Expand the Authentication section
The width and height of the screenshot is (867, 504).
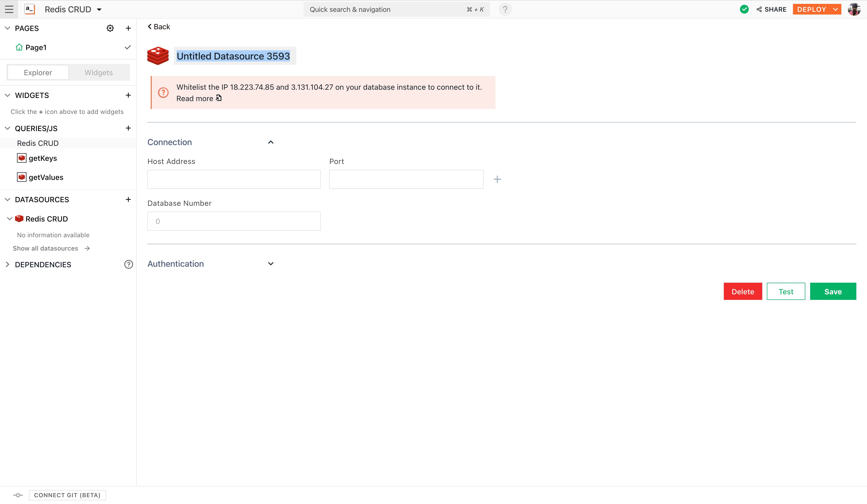click(270, 264)
